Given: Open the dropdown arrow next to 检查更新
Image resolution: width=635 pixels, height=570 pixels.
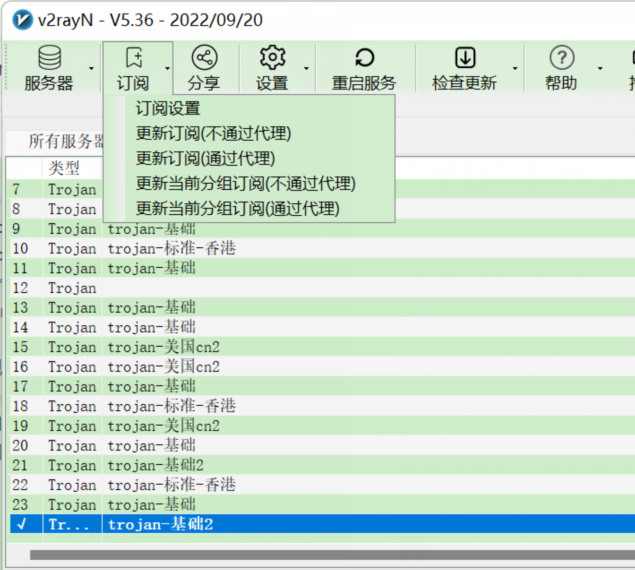Looking at the screenshot, I should (x=515, y=69).
